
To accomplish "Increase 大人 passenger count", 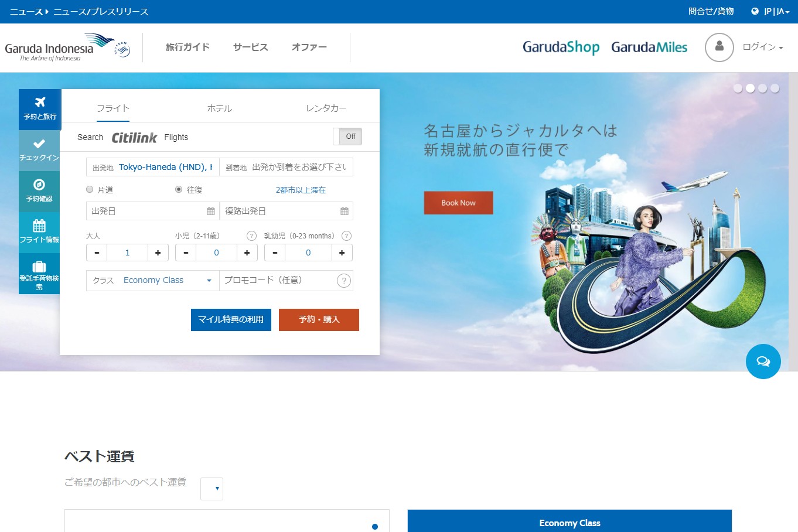I will (x=158, y=253).
